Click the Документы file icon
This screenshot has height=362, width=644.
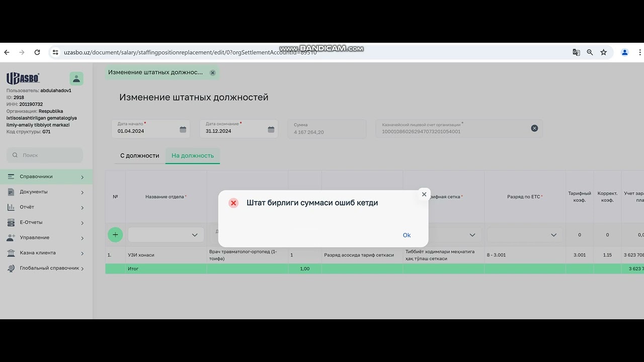tap(11, 192)
